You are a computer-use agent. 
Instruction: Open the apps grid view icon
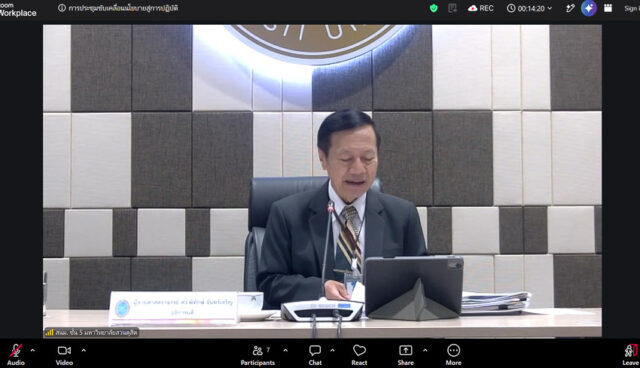click(608, 8)
